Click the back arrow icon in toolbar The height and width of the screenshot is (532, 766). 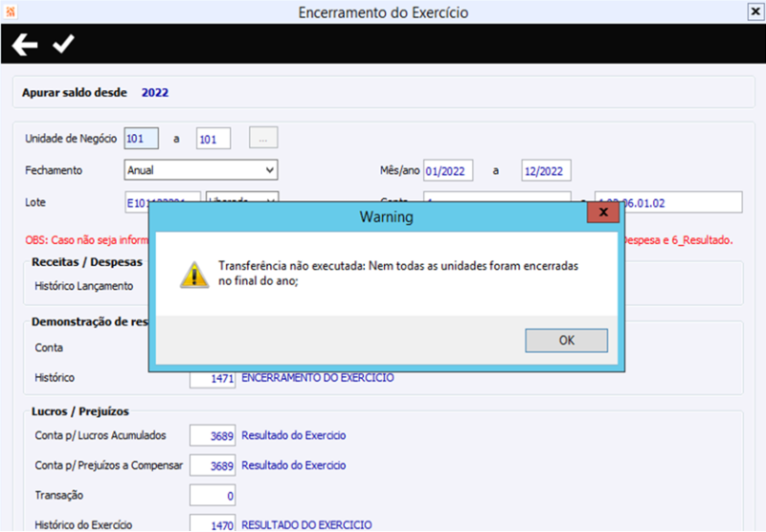25,45
